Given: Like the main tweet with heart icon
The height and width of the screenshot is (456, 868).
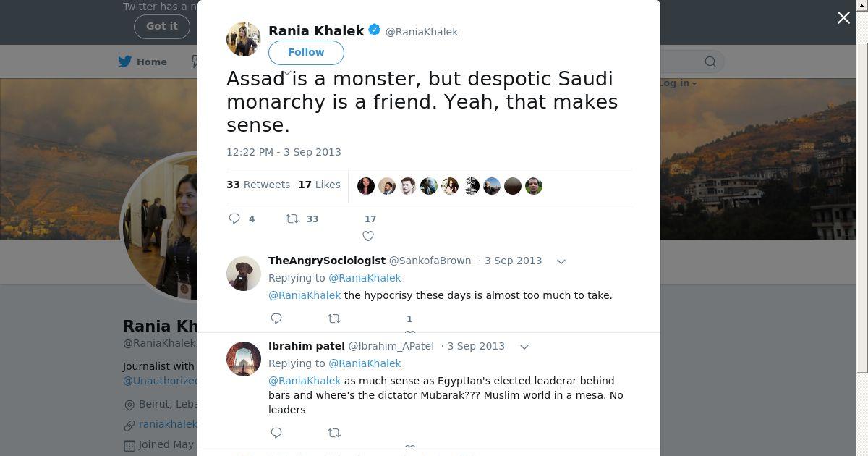Looking at the screenshot, I should click(368, 235).
